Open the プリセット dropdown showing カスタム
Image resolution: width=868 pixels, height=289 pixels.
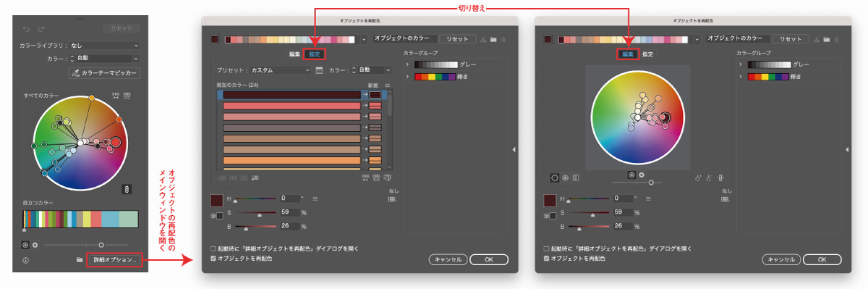coord(281,70)
